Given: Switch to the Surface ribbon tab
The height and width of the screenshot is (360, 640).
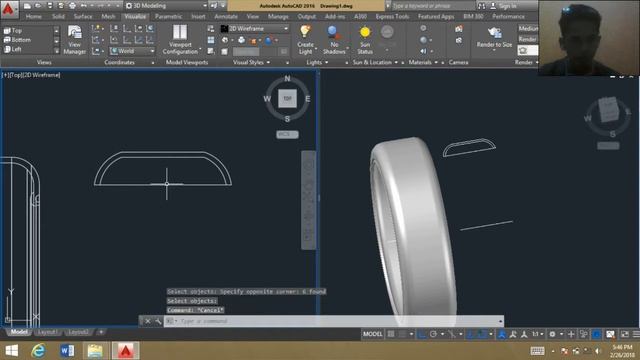Looking at the screenshot, I should (x=83, y=16).
